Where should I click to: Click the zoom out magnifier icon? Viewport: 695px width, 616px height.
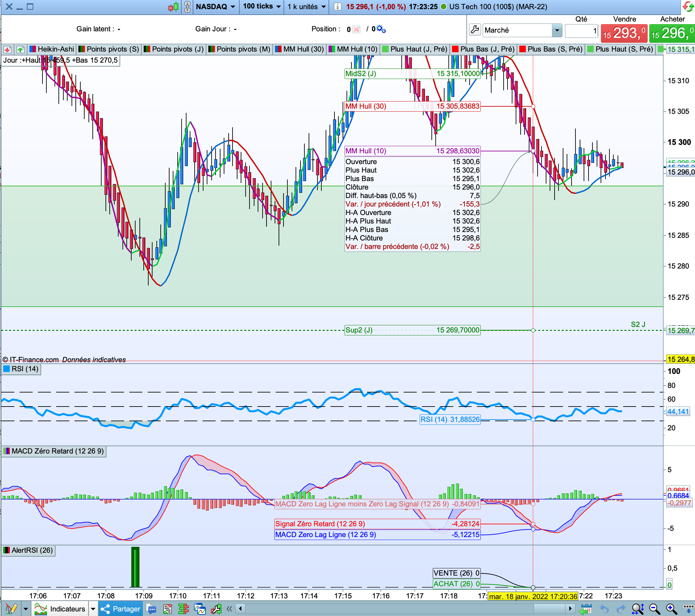click(654, 609)
